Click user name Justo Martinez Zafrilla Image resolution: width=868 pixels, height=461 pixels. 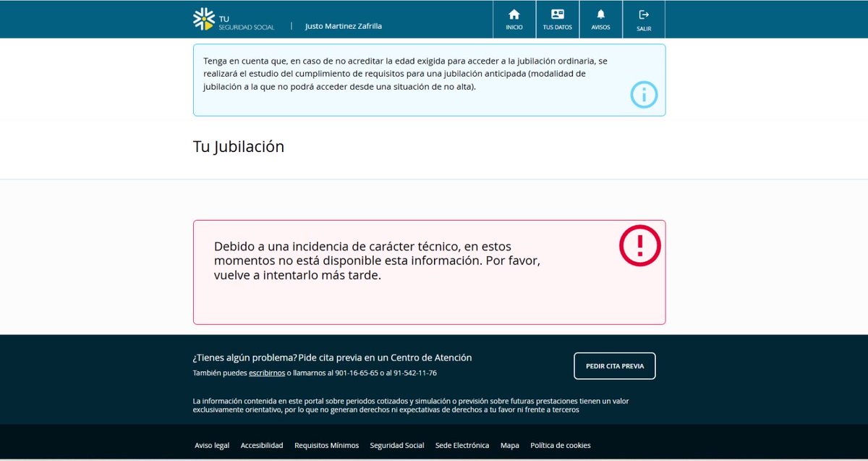pyautogui.click(x=344, y=26)
